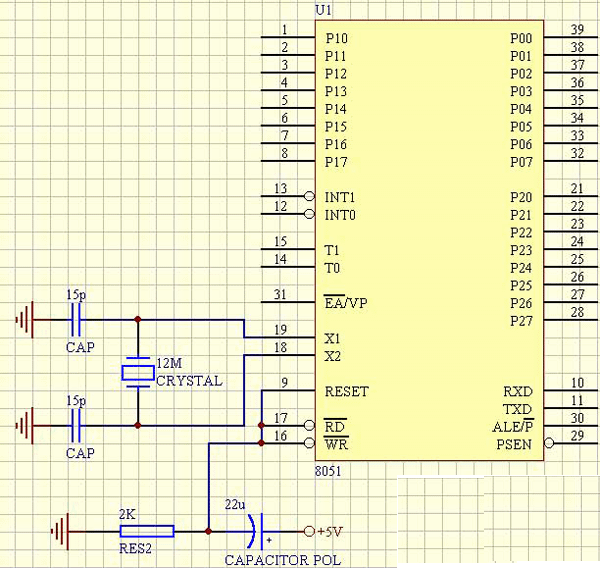The height and width of the screenshot is (568, 600).
Task: Click the inversion bubble on INT1 pin
Action: [x=309, y=196]
